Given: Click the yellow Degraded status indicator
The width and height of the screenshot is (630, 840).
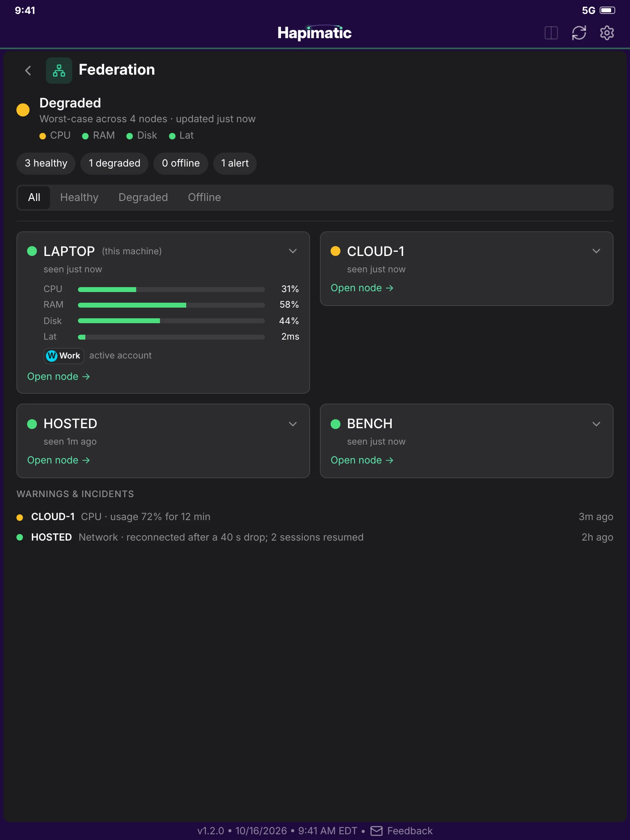Looking at the screenshot, I should (x=23, y=110).
